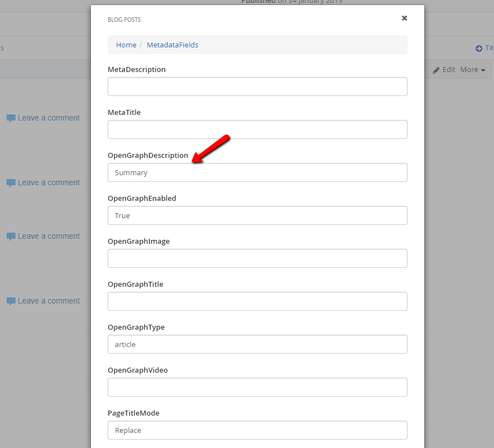Click the first Leave a comment link
Screen dimensions: 494x448
[49, 118]
